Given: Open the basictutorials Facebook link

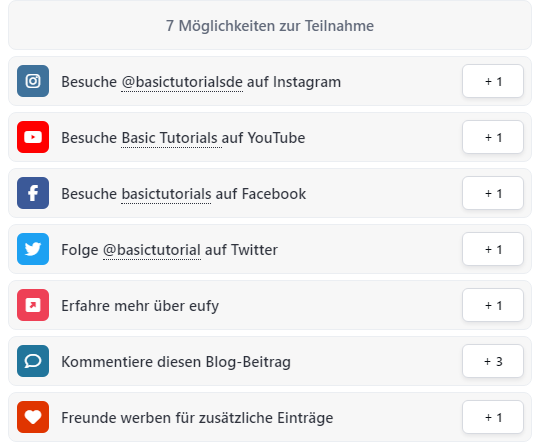Looking at the screenshot, I should pos(166,194).
